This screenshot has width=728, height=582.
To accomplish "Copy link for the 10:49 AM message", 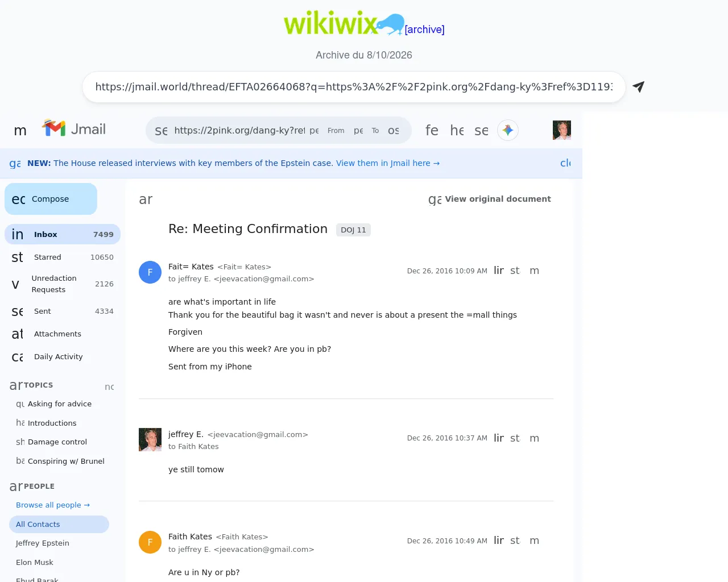I will [x=499, y=541].
